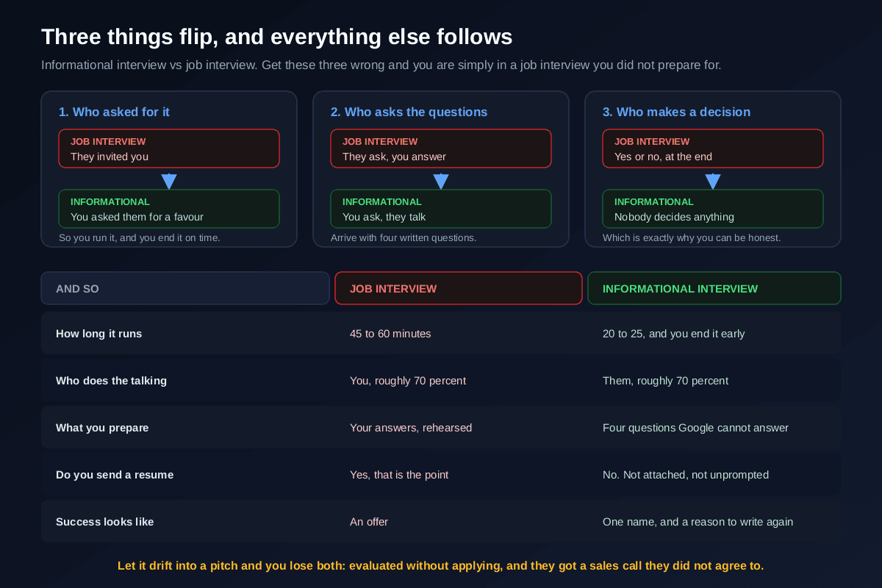Viewport: 882px width, 588px height.
Task: Select the '1. Who asked for it' heading
Action: 114,112
